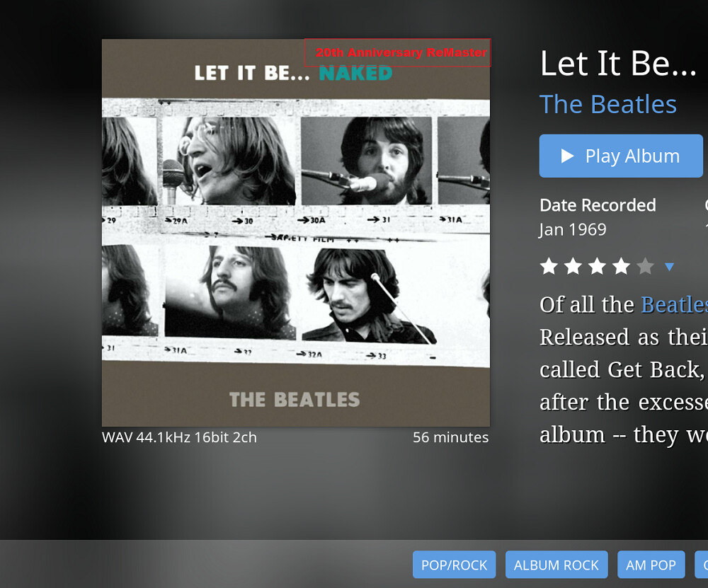Click the Date Recorded Jan 1969 field
This screenshot has height=588, width=708.
pyautogui.click(x=573, y=230)
